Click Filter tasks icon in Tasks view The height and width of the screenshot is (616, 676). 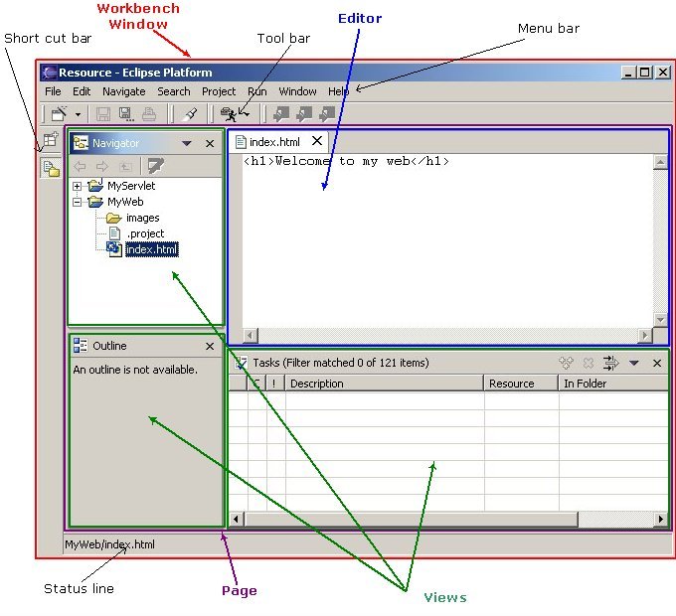pos(610,364)
